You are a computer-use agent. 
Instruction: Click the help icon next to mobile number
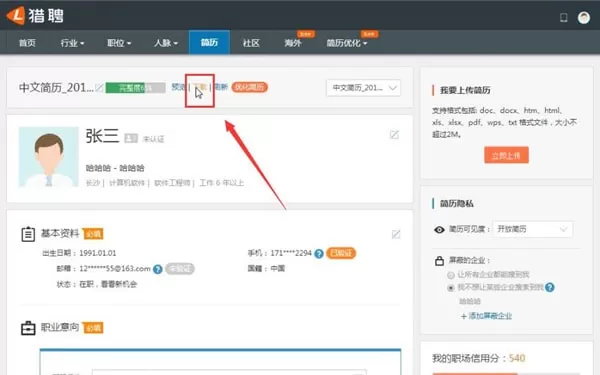pos(319,254)
